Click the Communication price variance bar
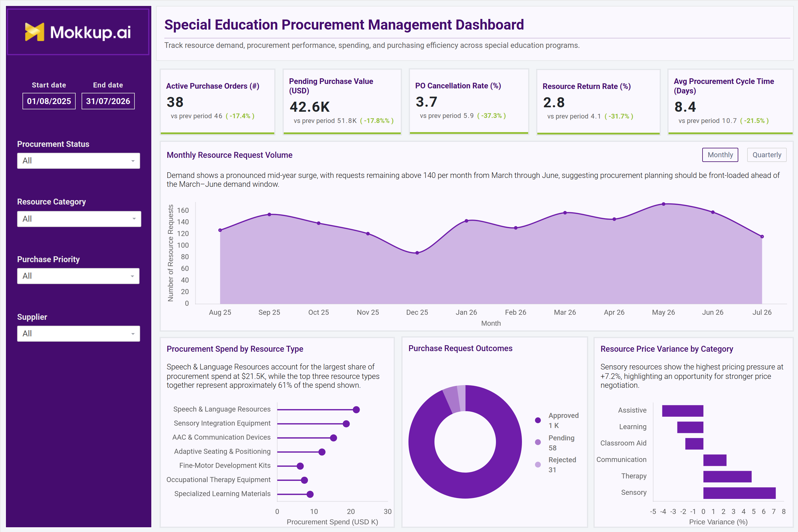The image size is (798, 532). coord(715,460)
